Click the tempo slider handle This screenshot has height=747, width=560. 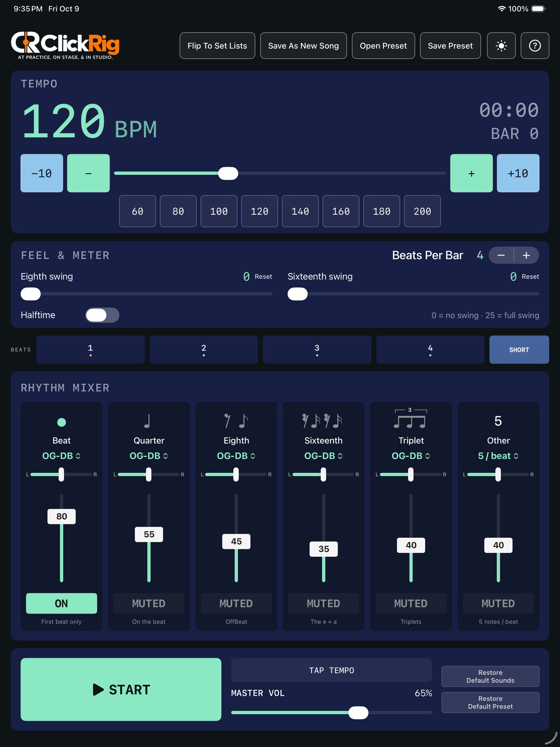tap(228, 173)
